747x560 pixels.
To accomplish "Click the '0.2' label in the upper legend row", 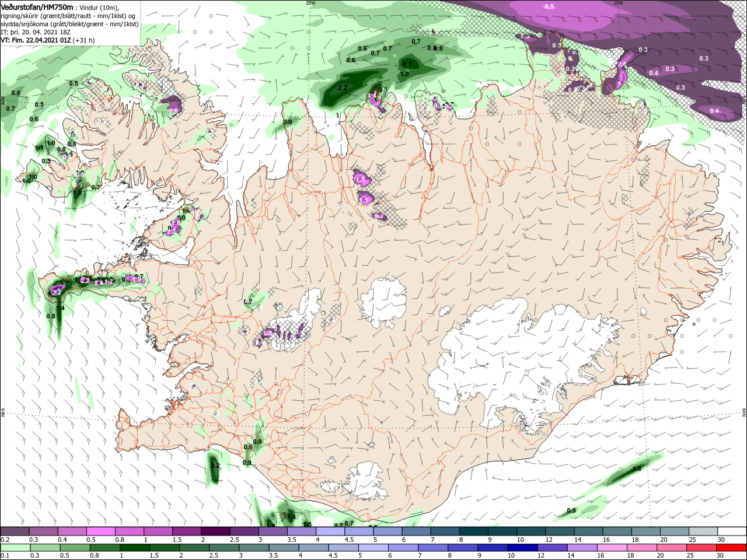I will click(x=5, y=540).
